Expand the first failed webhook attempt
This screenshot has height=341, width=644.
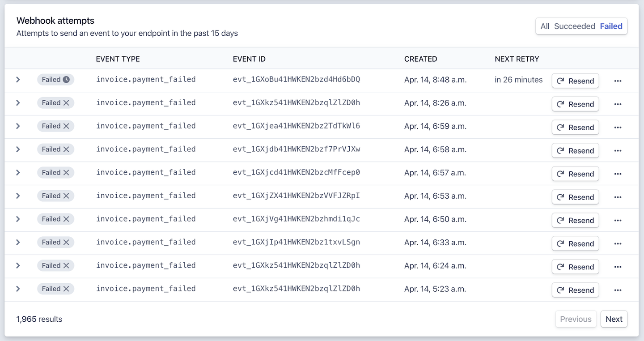coord(18,80)
